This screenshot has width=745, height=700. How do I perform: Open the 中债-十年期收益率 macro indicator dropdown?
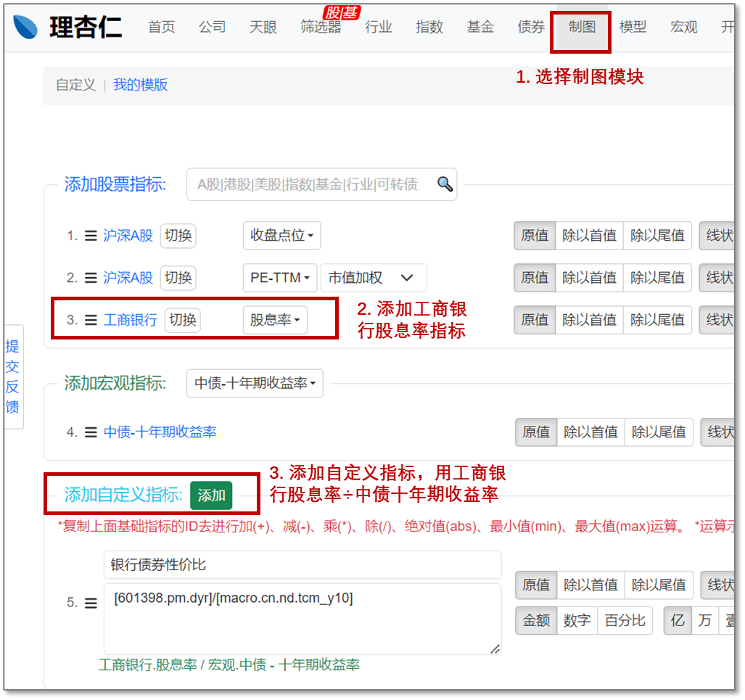point(255,383)
